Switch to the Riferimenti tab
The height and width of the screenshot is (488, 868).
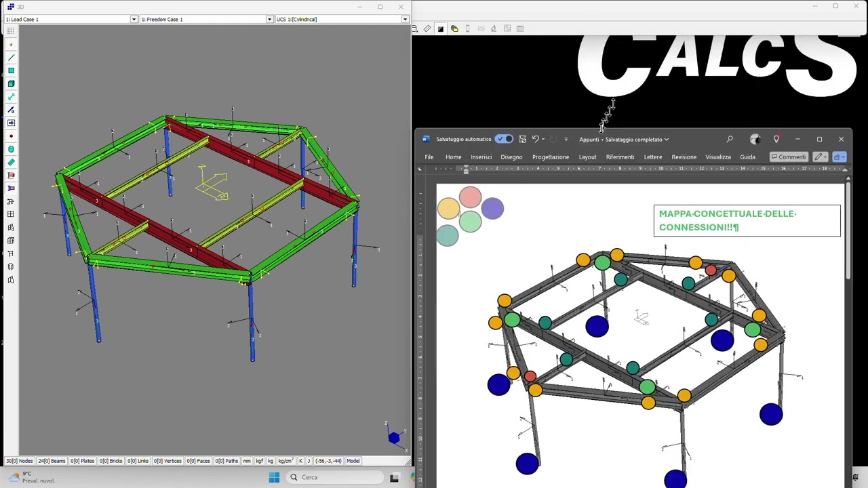tap(620, 157)
